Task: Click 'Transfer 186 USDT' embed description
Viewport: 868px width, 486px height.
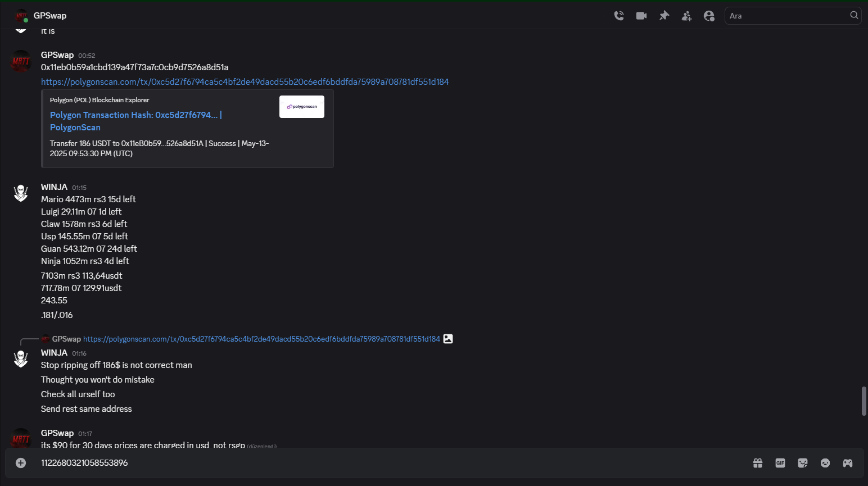Action: coord(160,148)
